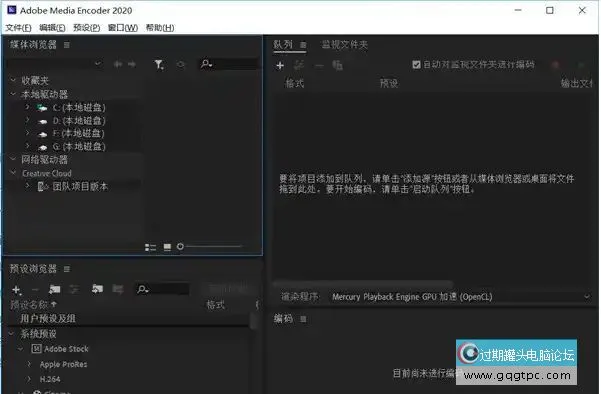The width and height of the screenshot is (601, 394).
Task: Click the 预设 column header in queue
Action: [389, 83]
